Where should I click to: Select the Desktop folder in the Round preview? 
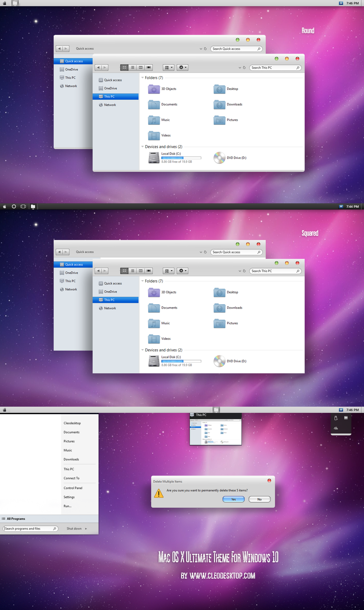point(226,89)
